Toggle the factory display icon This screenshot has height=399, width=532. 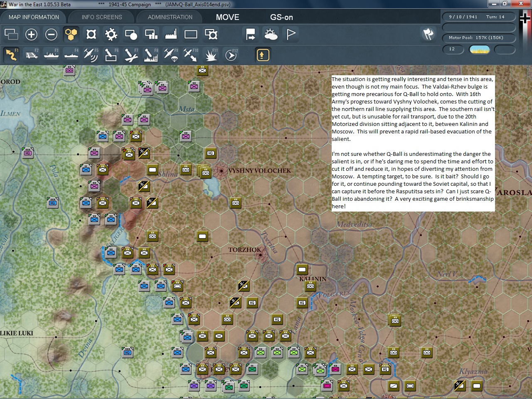point(171,34)
